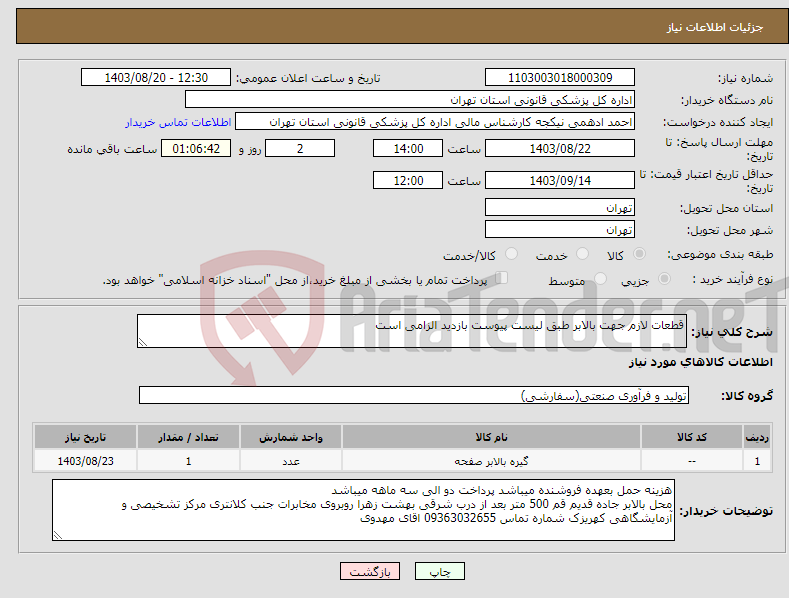This screenshot has height=598, width=789.
Task: Click remaining time field 01:06:42
Action: click(x=196, y=148)
